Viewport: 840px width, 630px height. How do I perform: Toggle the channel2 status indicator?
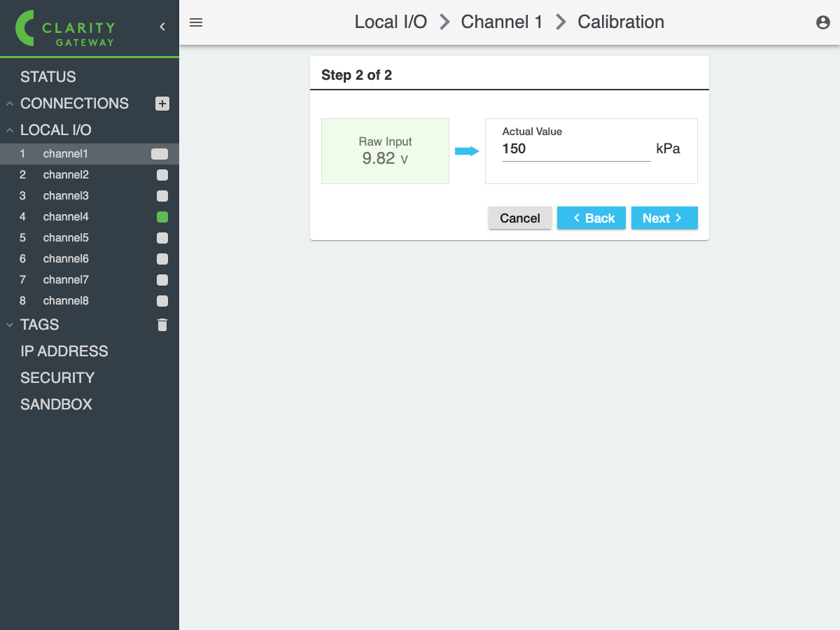click(x=162, y=175)
